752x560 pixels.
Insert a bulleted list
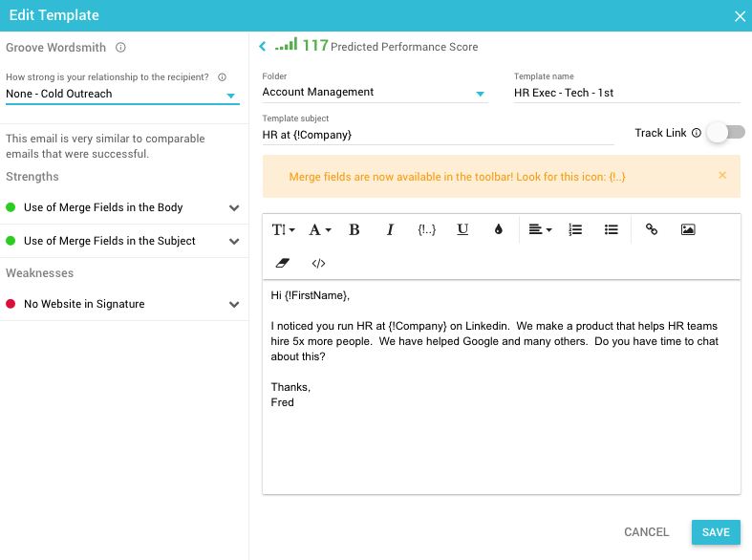click(x=611, y=229)
